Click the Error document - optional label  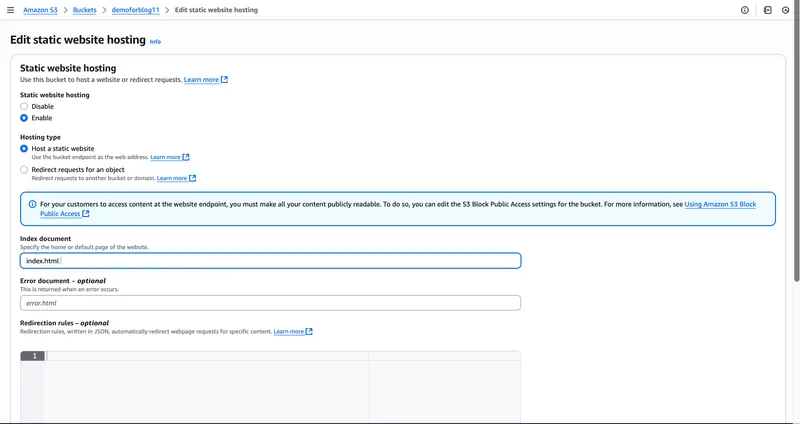point(63,281)
